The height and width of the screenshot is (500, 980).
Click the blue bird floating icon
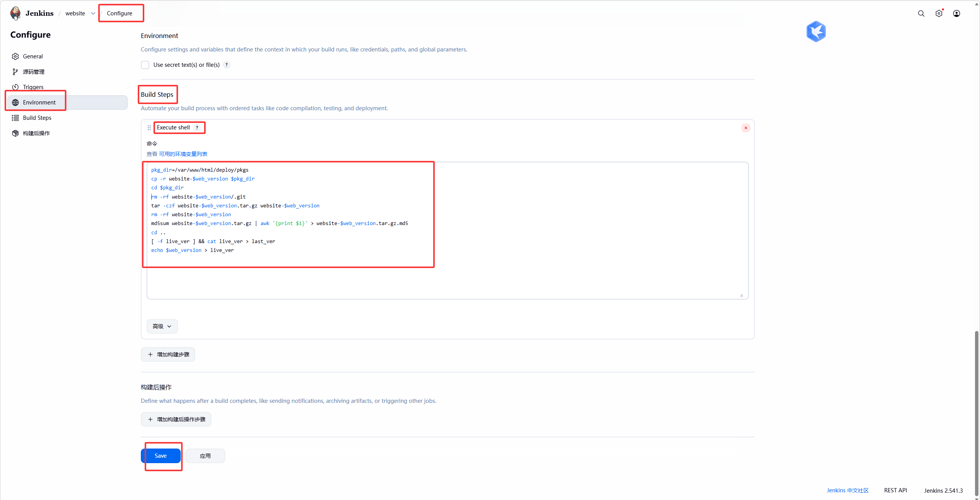click(816, 31)
